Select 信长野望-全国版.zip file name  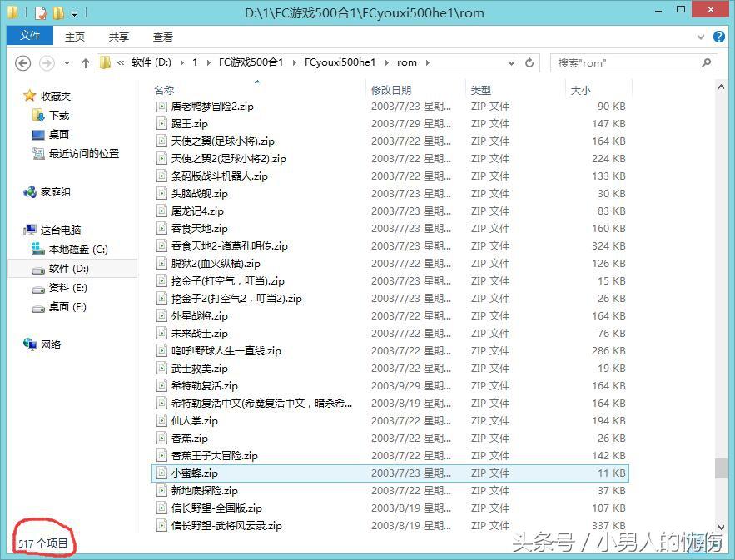[x=216, y=508]
